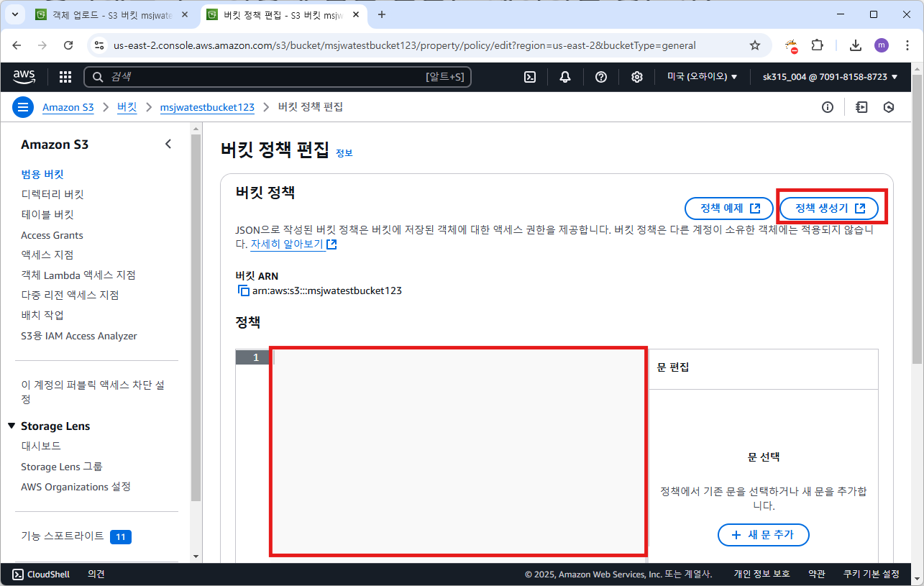Click the 정책 예제 button
The width and height of the screenshot is (924, 586).
pos(731,209)
